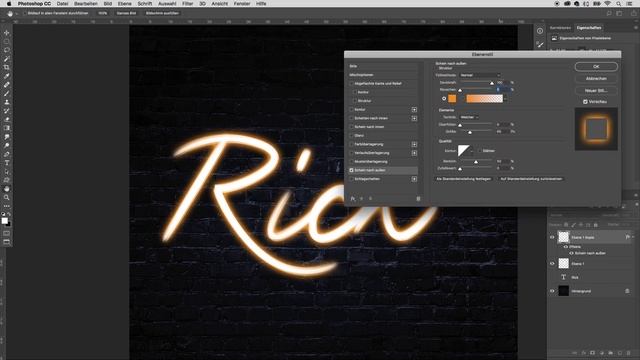Select the Crop tool
This screenshot has width=640, height=360.
tap(7, 67)
